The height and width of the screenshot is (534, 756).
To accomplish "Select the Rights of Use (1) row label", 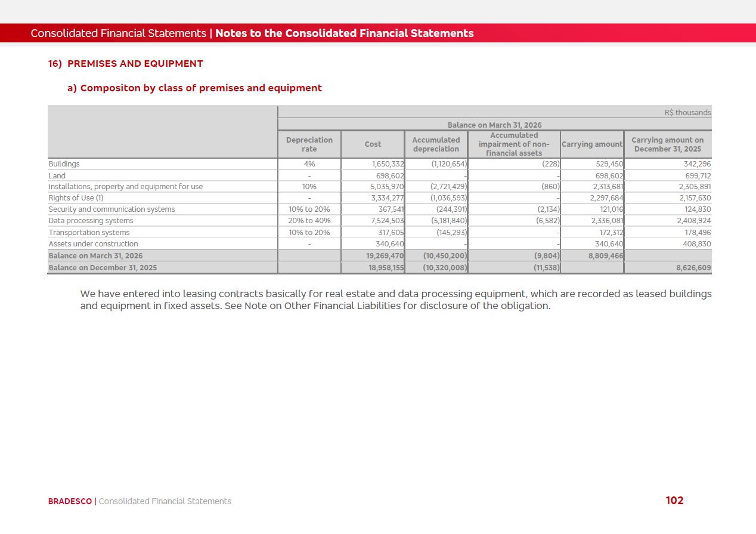I will pyautogui.click(x=76, y=198).
